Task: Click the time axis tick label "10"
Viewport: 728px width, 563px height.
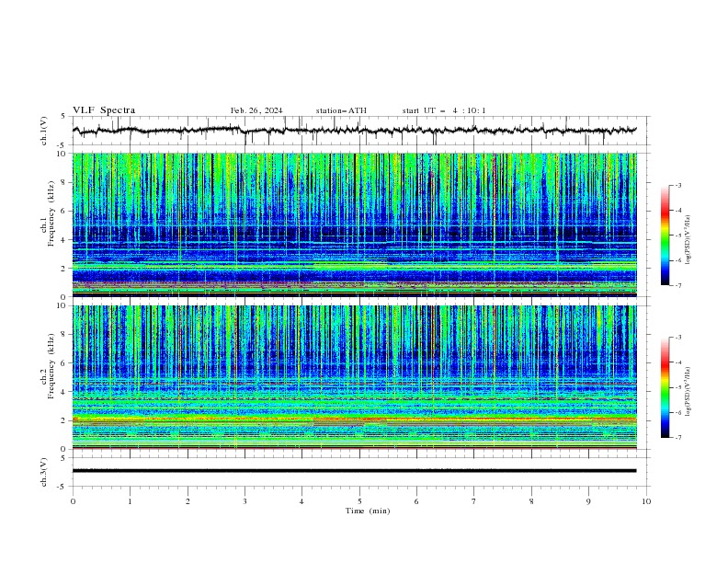Action: pos(646,501)
